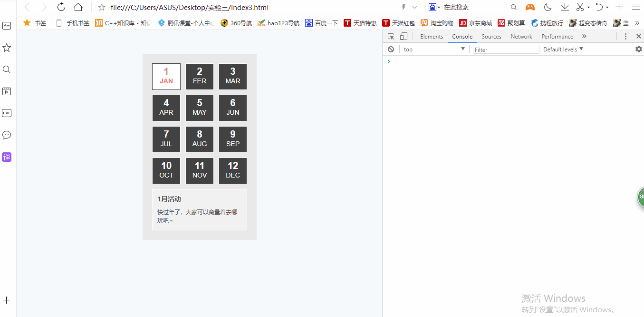Click the browser forward arrow
The width and height of the screenshot is (644, 317).
coord(44,7)
